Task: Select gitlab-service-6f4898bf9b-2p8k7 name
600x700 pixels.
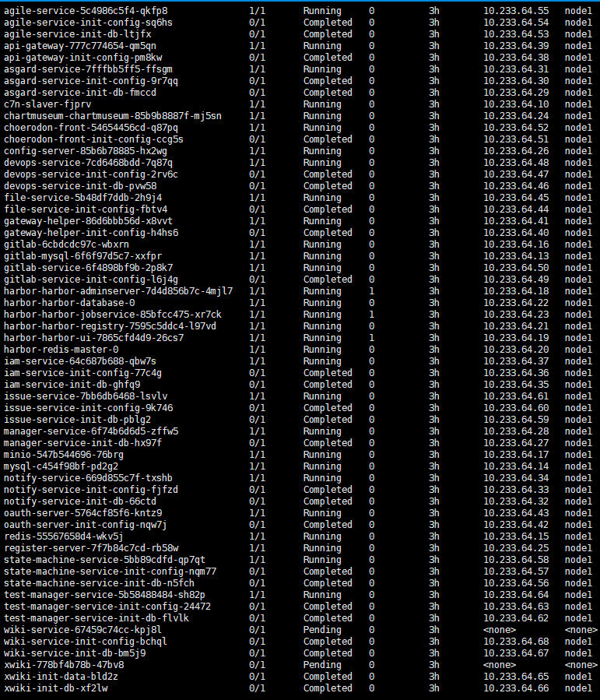Action: [89, 267]
